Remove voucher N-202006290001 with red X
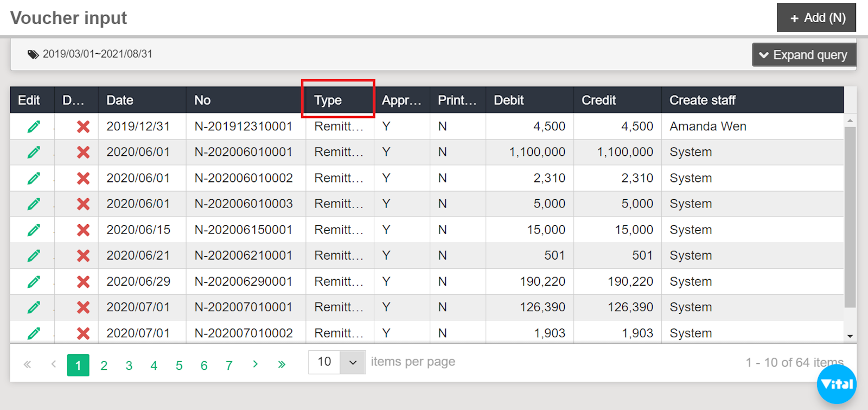The image size is (868, 410). tap(83, 282)
